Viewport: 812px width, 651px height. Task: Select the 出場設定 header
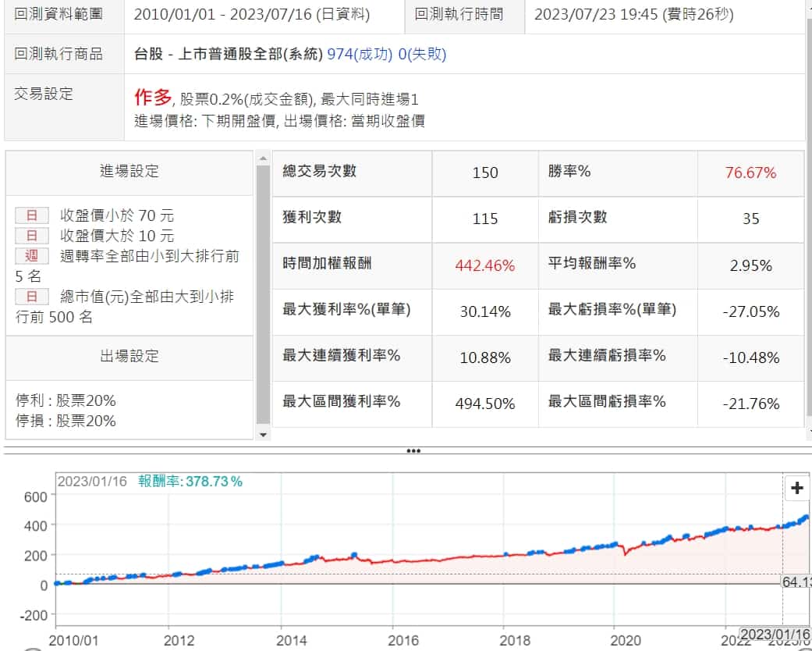(129, 356)
